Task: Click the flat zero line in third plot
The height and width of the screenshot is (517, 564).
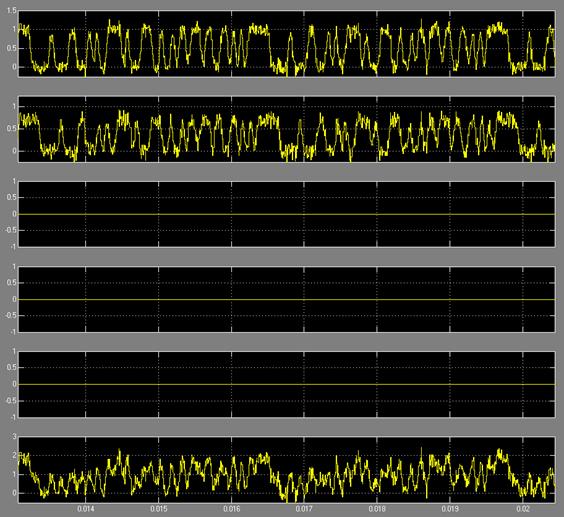Action: [x=286, y=214]
